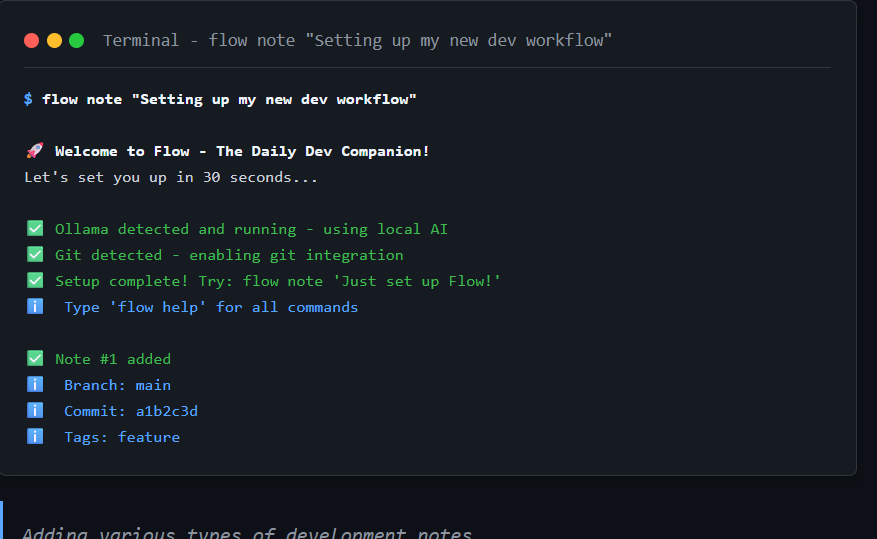Click the info icon beside Branch: main
Screen dimensions: 877x539
[x=35, y=384]
